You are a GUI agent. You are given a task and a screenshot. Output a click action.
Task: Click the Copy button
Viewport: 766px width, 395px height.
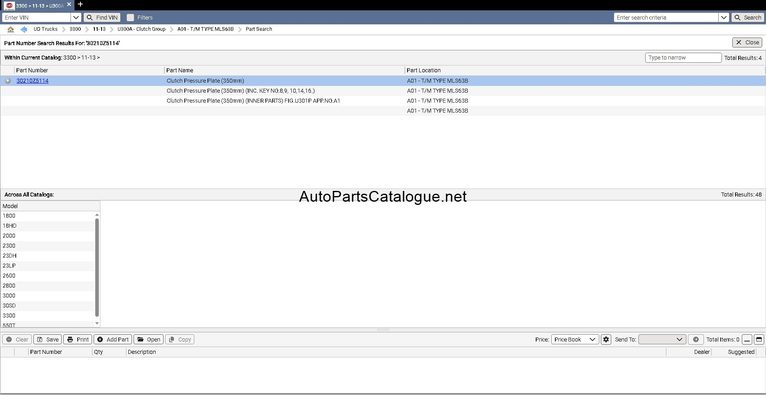point(180,339)
